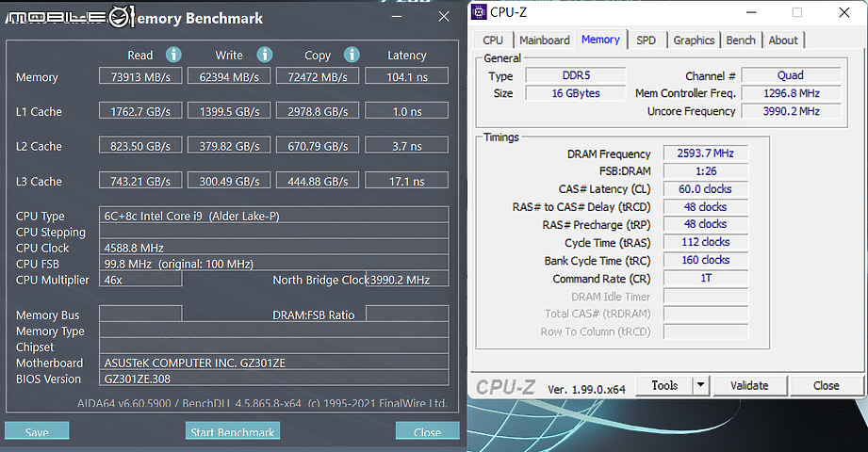Open the Graphics tab
This screenshot has width=868, height=452.
point(694,40)
